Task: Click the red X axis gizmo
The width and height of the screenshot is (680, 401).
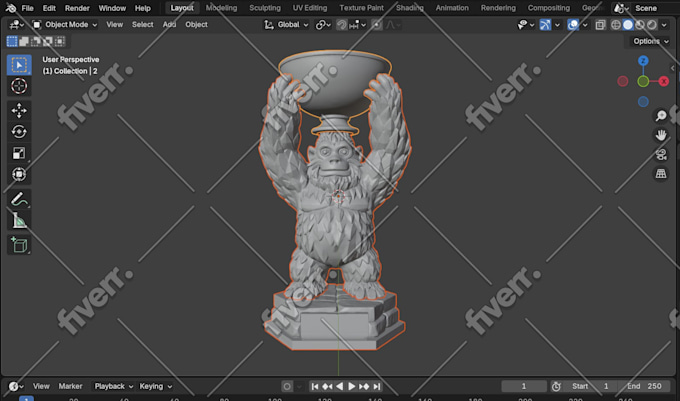Action: pyautogui.click(x=664, y=81)
